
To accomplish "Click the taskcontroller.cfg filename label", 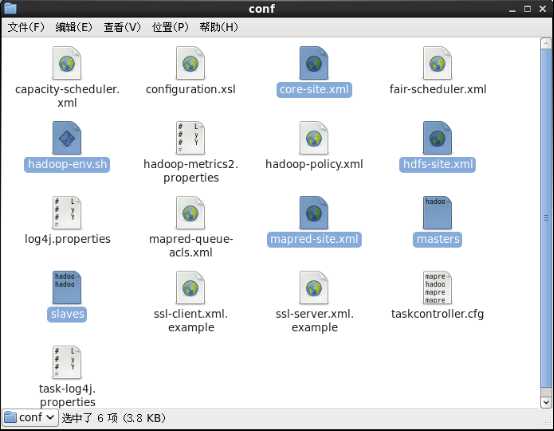I will 437,314.
